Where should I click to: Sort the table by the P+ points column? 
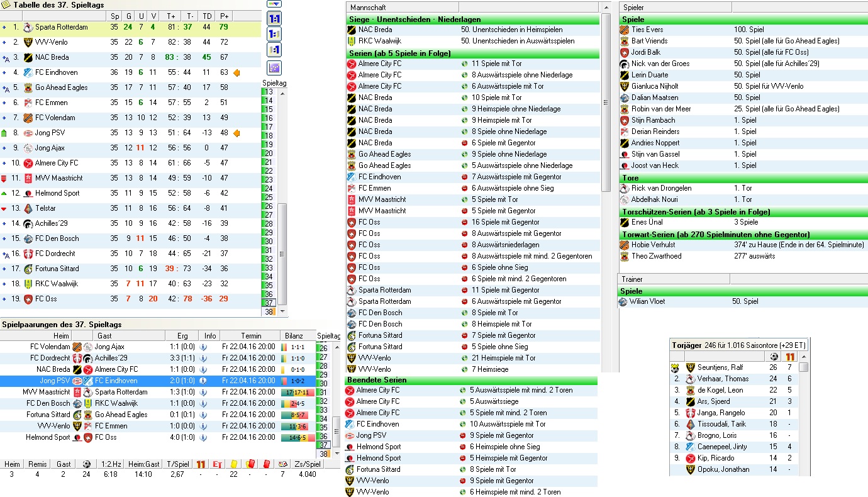click(x=224, y=16)
